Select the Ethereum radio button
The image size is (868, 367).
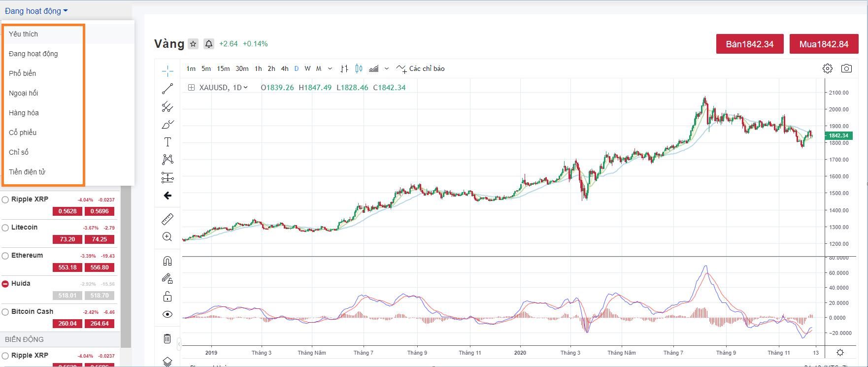click(x=5, y=256)
